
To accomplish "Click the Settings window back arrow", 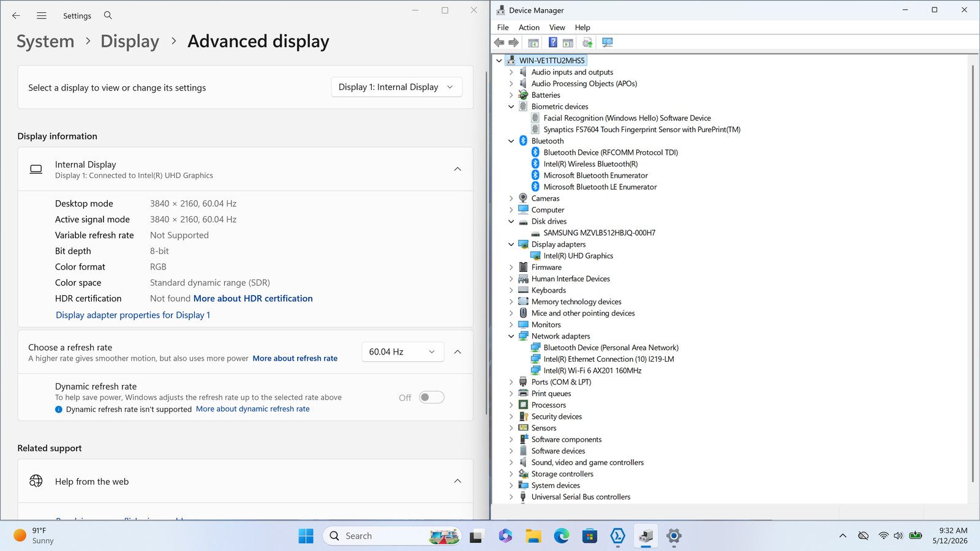I will point(16,15).
